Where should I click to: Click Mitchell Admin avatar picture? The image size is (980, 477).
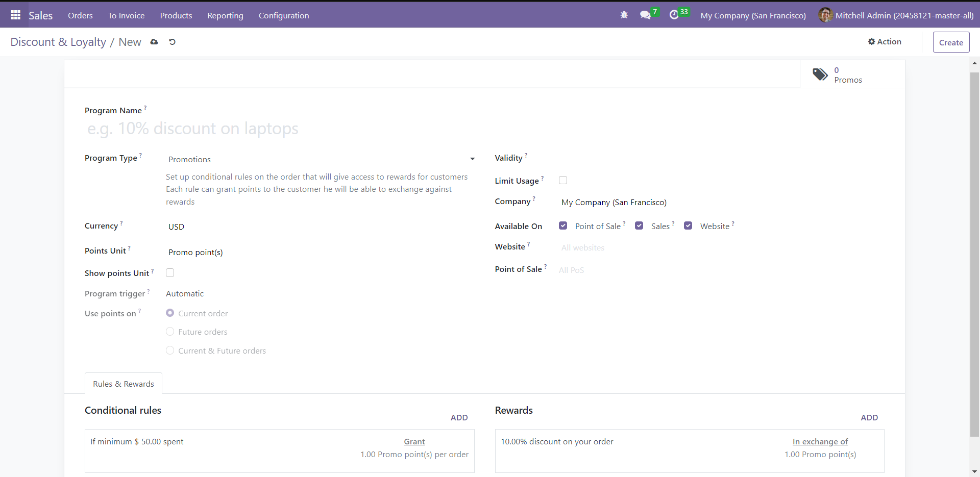pyautogui.click(x=825, y=15)
